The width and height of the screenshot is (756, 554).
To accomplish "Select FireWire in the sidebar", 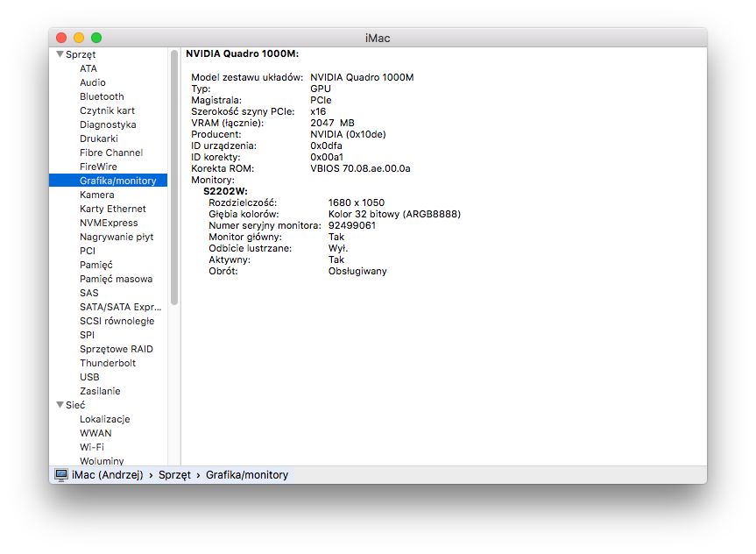I will click(x=98, y=167).
